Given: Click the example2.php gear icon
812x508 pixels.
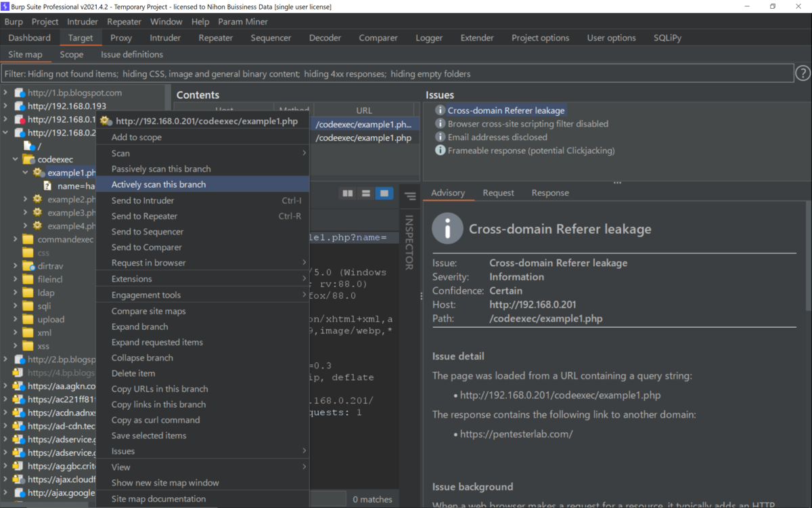Looking at the screenshot, I should coord(38,200).
